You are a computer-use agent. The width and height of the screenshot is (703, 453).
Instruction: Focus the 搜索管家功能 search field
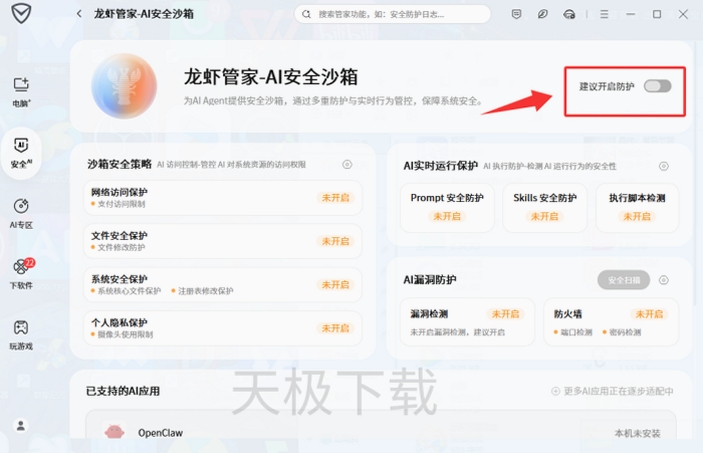pyautogui.click(x=392, y=14)
